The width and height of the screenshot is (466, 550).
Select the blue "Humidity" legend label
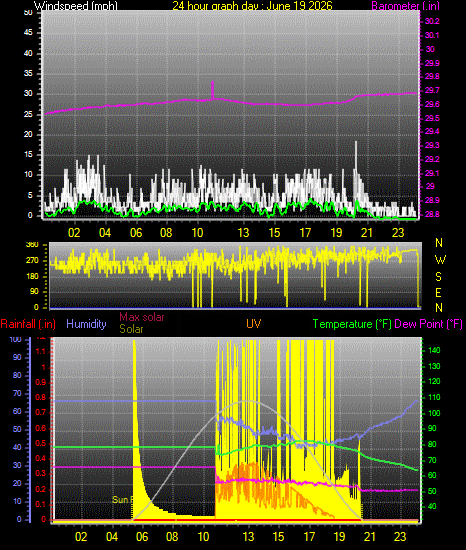click(86, 323)
